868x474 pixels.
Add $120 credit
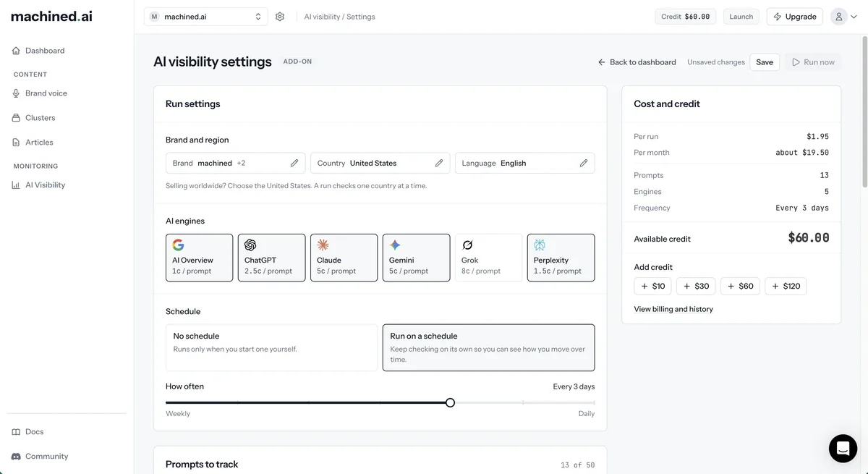(x=786, y=286)
